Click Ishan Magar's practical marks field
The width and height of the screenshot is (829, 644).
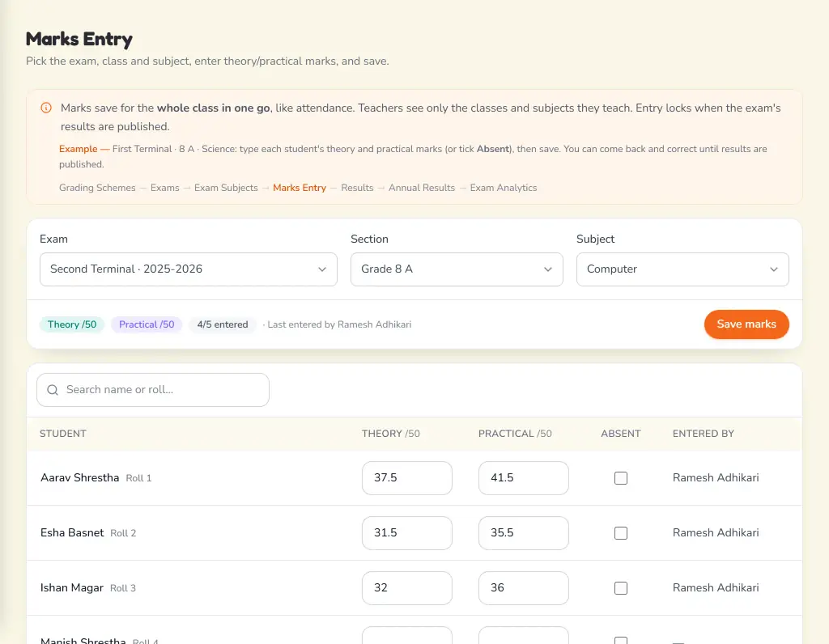[x=524, y=588]
